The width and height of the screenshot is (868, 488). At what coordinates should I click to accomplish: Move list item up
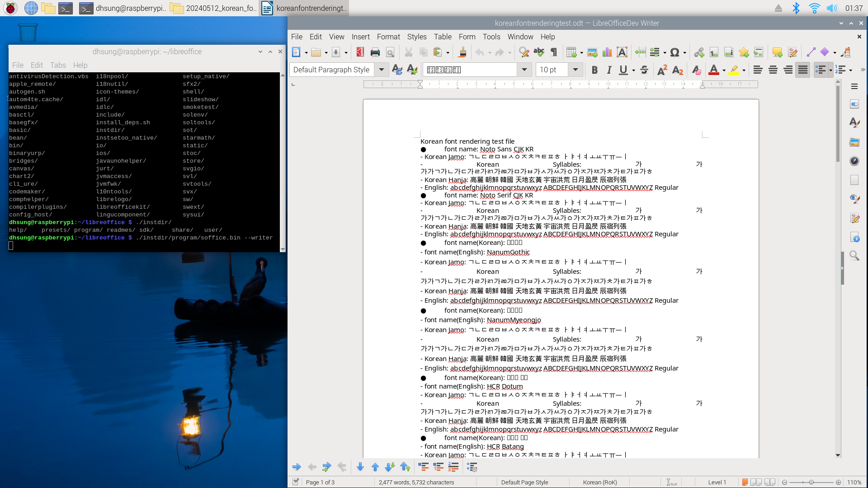375,467
